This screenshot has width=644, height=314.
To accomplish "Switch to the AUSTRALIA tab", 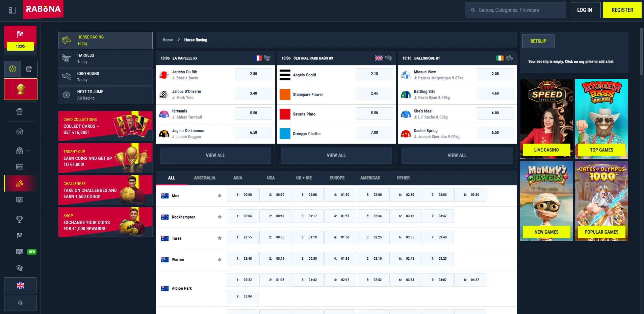I will point(205,178).
